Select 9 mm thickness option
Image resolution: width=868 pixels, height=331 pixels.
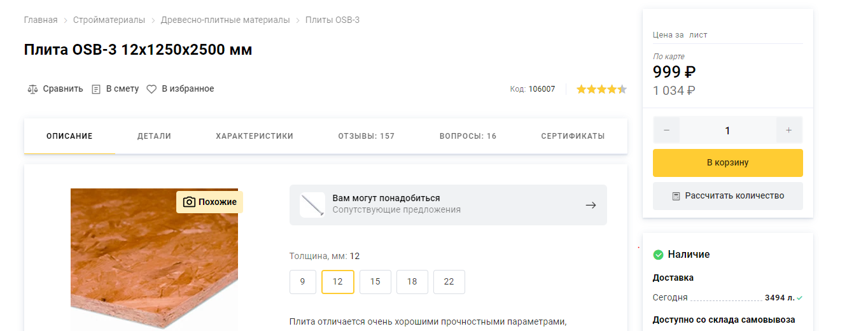point(303,282)
